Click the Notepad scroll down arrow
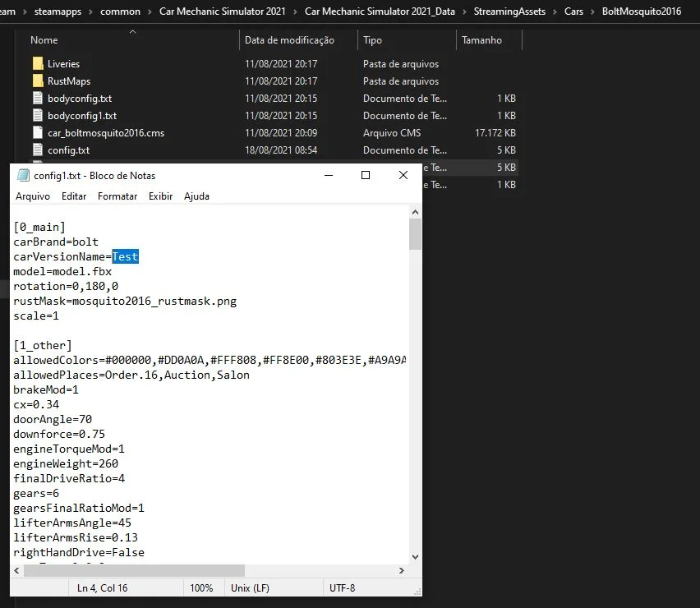The image size is (700, 608). tap(415, 557)
